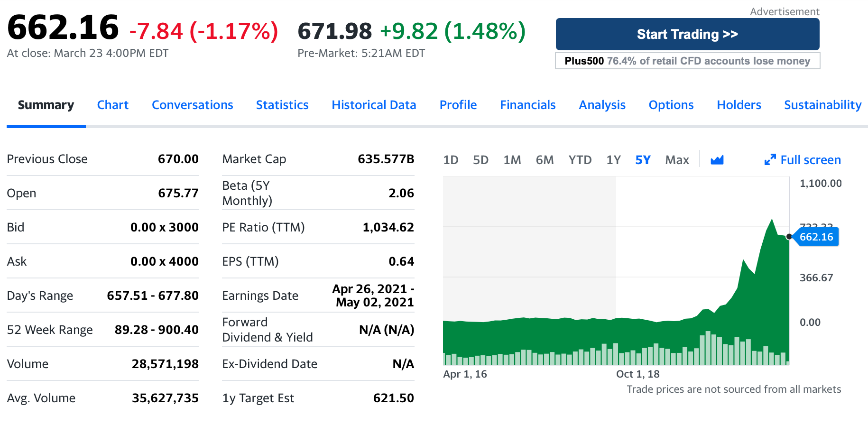Click the Beta value 2.06

[401, 193]
